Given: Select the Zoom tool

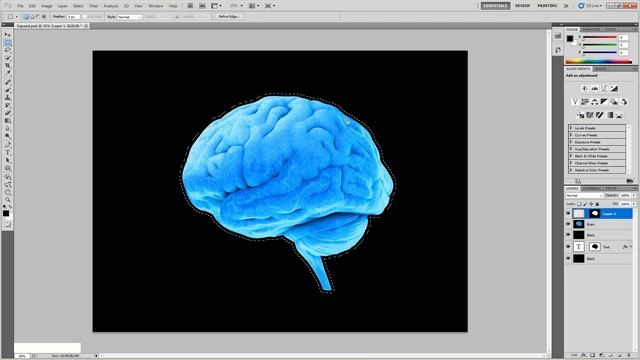Looking at the screenshot, I should coord(8,200).
